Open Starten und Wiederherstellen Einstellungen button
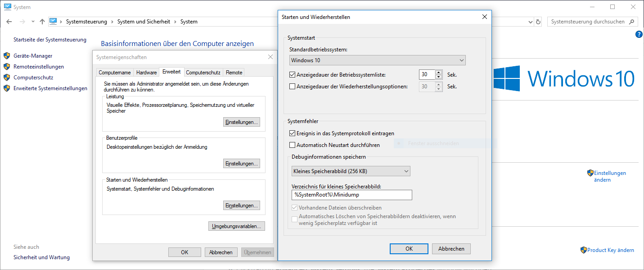This screenshot has height=270, width=644. 242,206
